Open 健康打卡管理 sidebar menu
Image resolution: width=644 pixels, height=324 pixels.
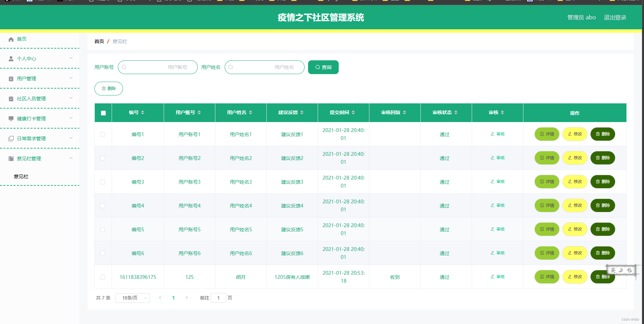pyautogui.click(x=40, y=119)
